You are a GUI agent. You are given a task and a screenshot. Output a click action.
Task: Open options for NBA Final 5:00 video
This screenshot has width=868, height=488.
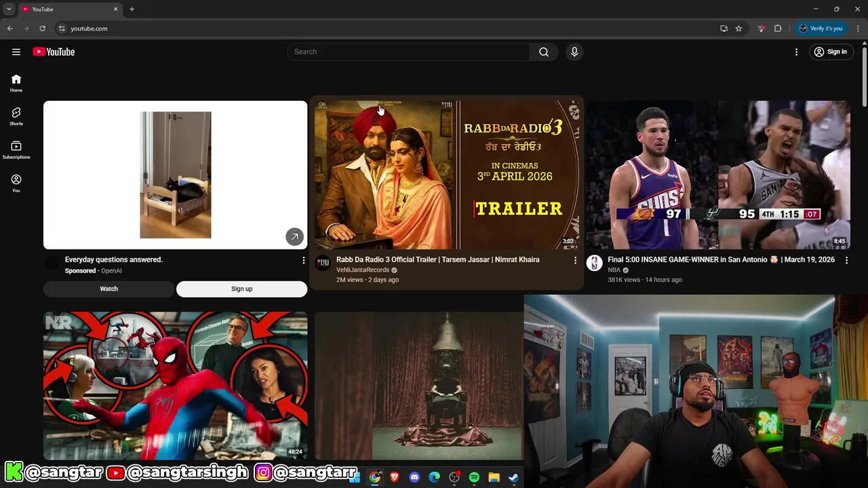[846, 260]
